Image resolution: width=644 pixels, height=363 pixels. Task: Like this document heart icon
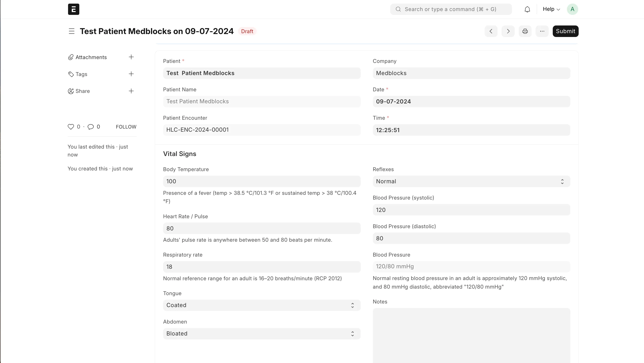[x=71, y=127]
